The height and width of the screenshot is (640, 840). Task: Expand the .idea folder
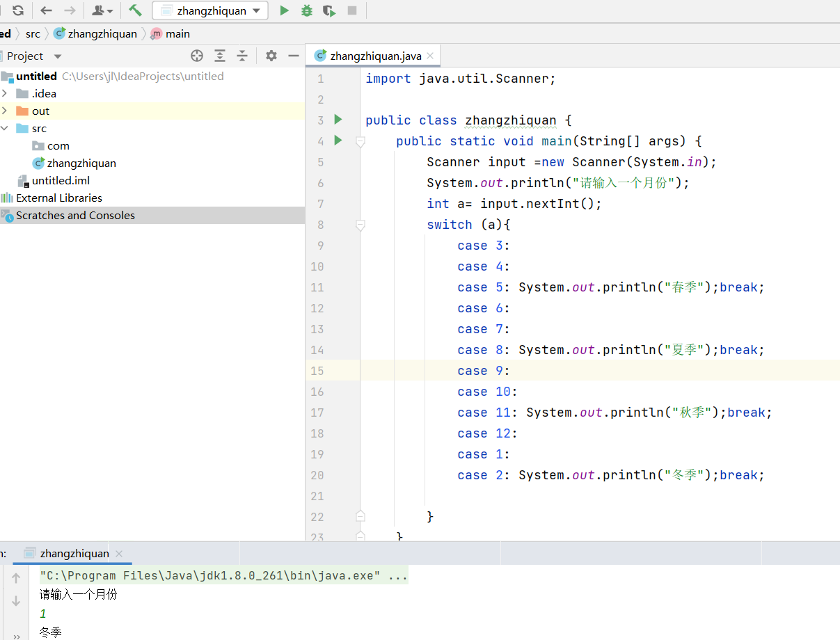[5, 93]
